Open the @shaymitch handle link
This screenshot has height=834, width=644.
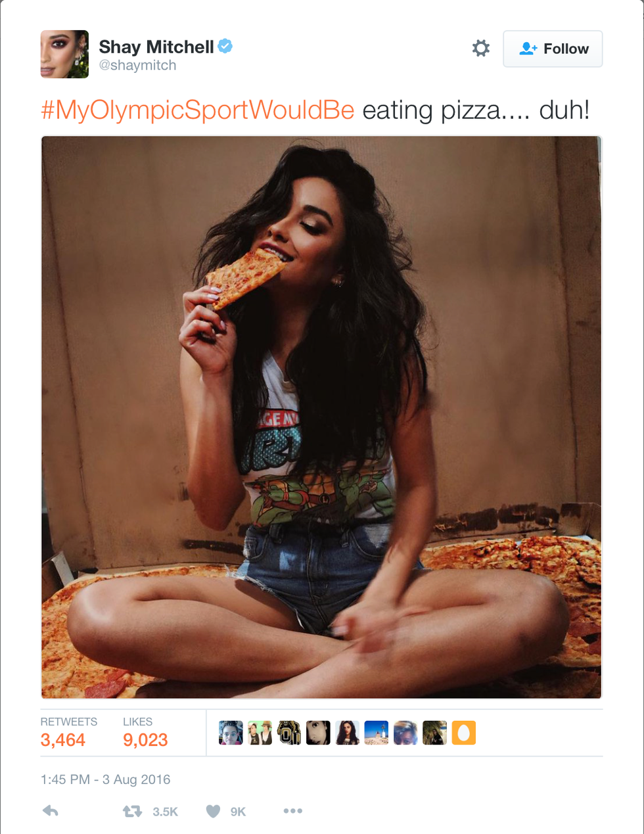(x=137, y=65)
